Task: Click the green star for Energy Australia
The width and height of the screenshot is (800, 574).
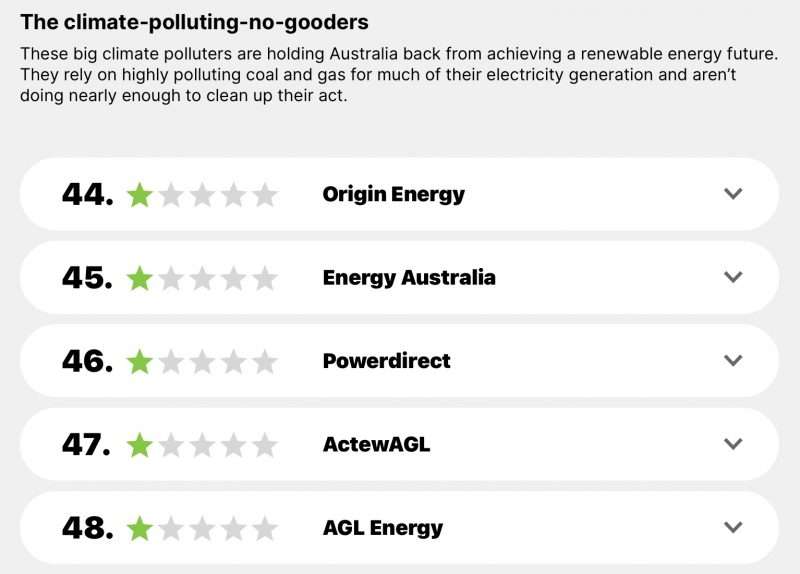Action: [x=140, y=279]
